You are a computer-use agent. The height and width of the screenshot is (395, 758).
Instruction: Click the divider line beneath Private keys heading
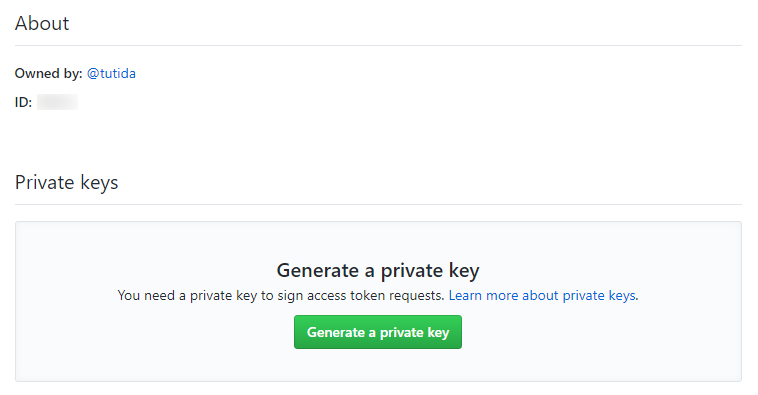[x=378, y=204]
